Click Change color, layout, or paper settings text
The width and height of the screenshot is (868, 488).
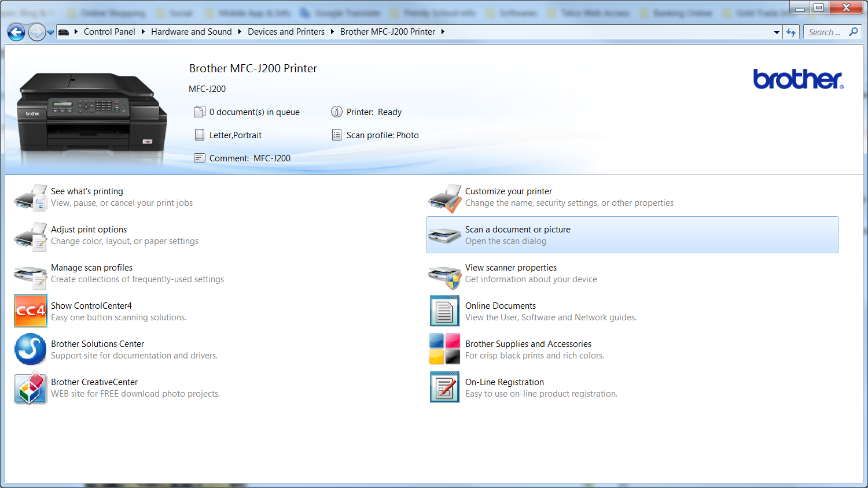(124, 241)
